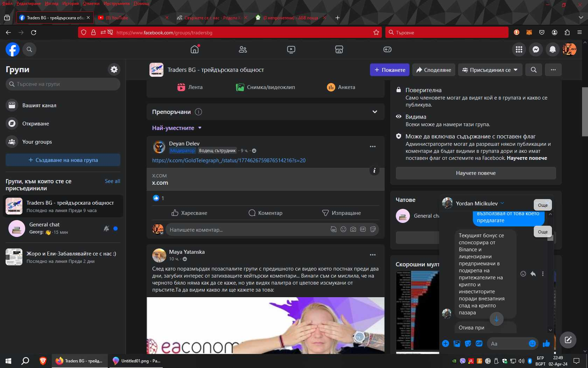Open Windows Start menu

[x=8, y=361]
